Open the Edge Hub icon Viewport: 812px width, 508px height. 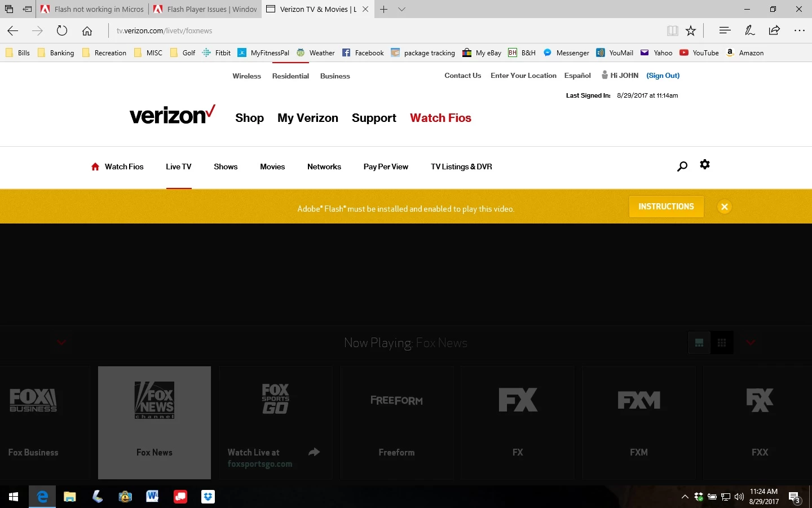point(725,30)
